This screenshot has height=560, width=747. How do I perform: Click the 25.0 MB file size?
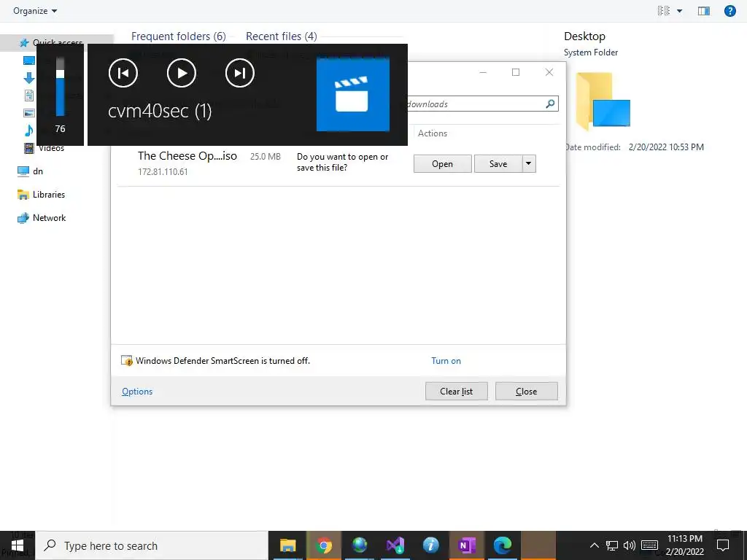coord(266,157)
